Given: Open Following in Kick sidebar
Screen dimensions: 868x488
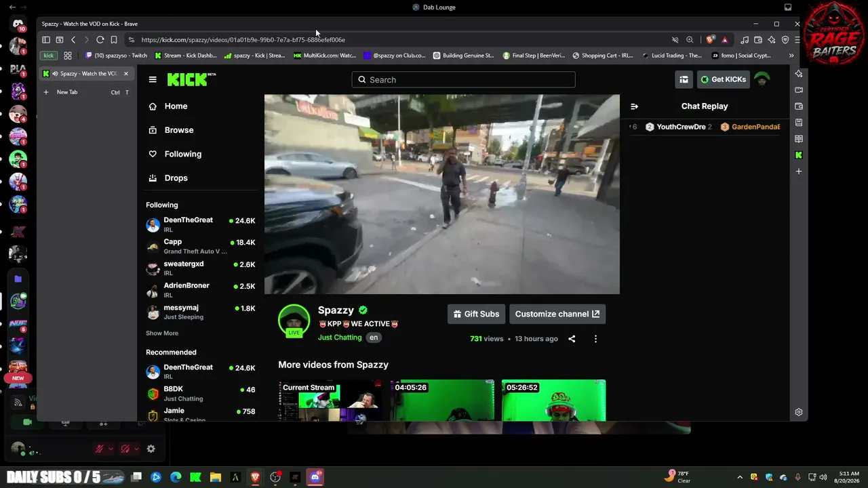Looking at the screenshot, I should click(x=182, y=154).
